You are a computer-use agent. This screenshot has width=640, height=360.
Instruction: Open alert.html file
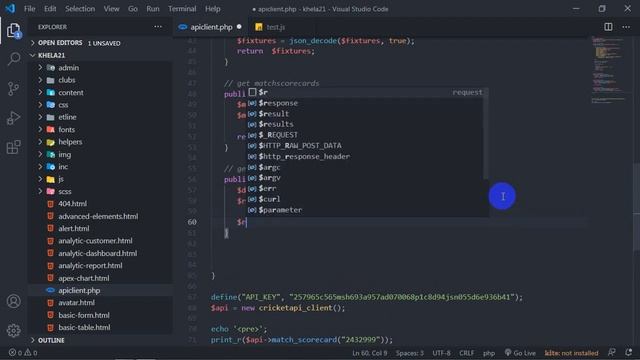click(x=100, y=229)
